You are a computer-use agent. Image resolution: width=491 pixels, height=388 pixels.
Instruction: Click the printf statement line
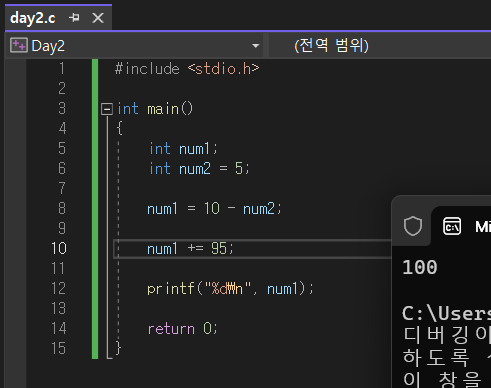[x=230, y=289]
